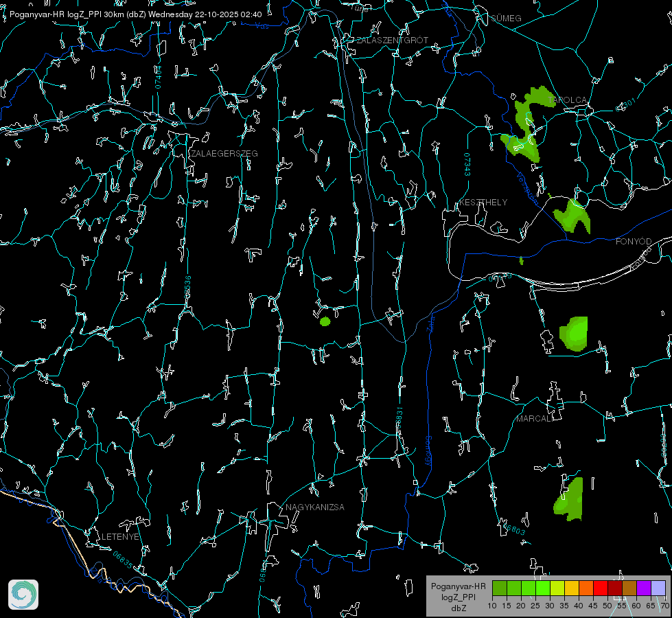Image resolution: width=672 pixels, height=618 pixels.
Task: Click the ZALASZENTGRÓT city label
Action: [393, 41]
